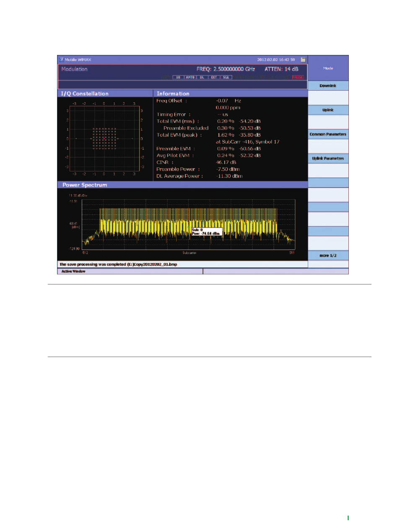This screenshot has width=400, height=532.
Task: Click the Avg Pilot EVM label
Action: click(x=175, y=156)
